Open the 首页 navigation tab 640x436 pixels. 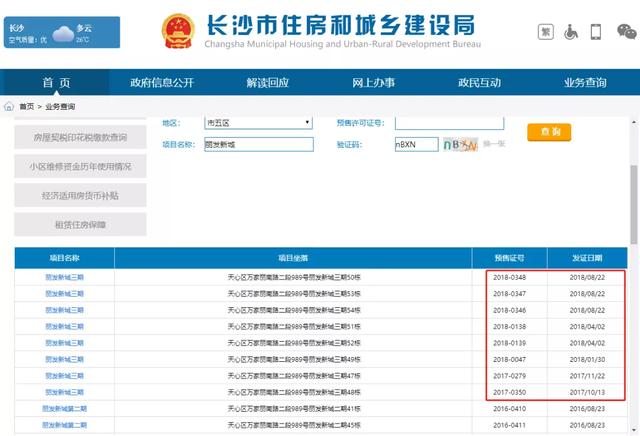(x=56, y=83)
